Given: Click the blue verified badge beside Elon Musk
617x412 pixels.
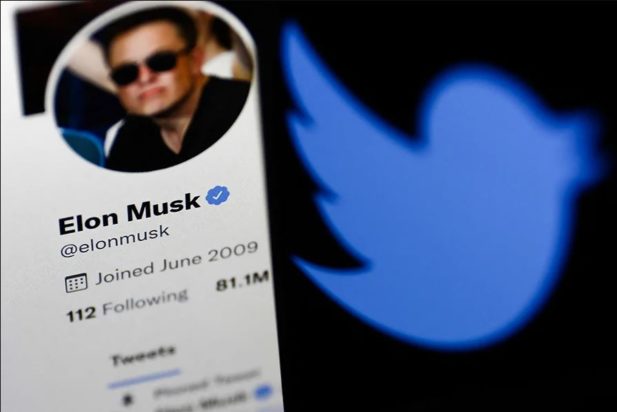Looking at the screenshot, I should (x=218, y=195).
